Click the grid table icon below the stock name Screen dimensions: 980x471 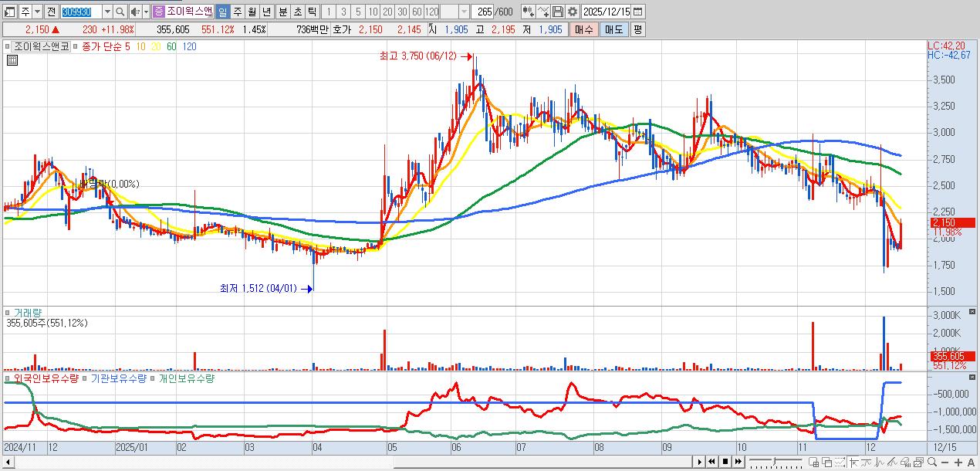[x=12, y=59]
